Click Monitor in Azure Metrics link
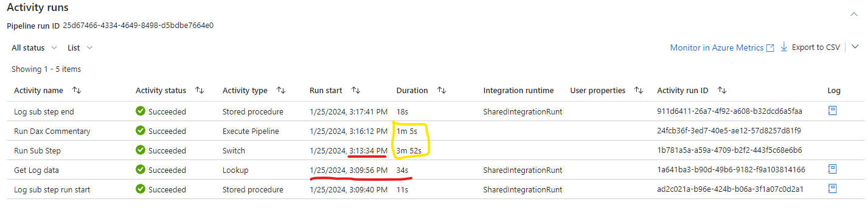The image size is (868, 221). (722, 47)
